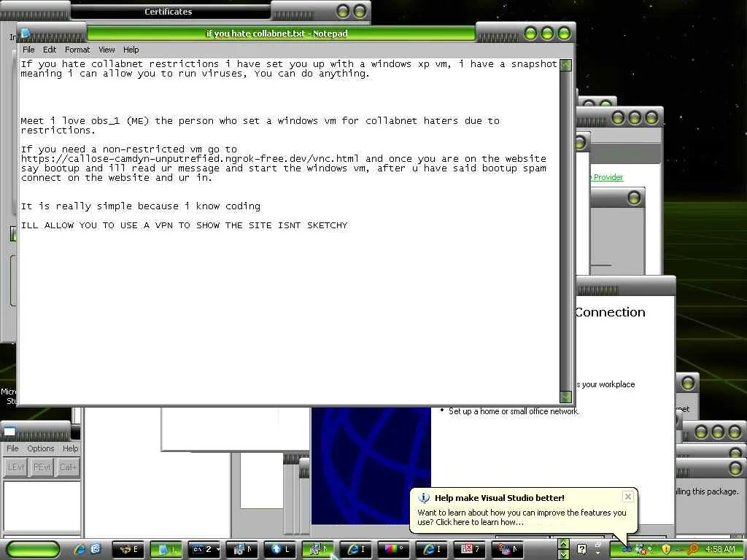Switch to last taskbar button with paint icon
This screenshot has width=747, height=560.
[508, 549]
